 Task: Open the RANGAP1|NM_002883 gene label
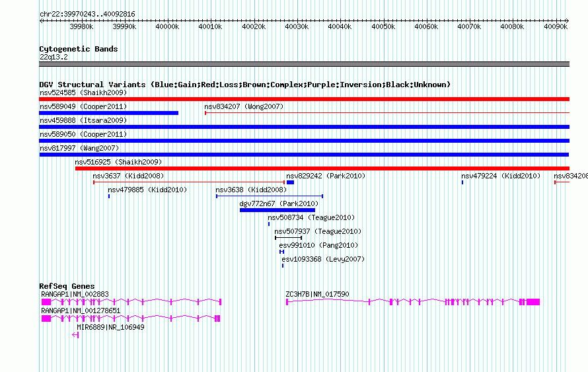pyautogui.click(x=75, y=295)
